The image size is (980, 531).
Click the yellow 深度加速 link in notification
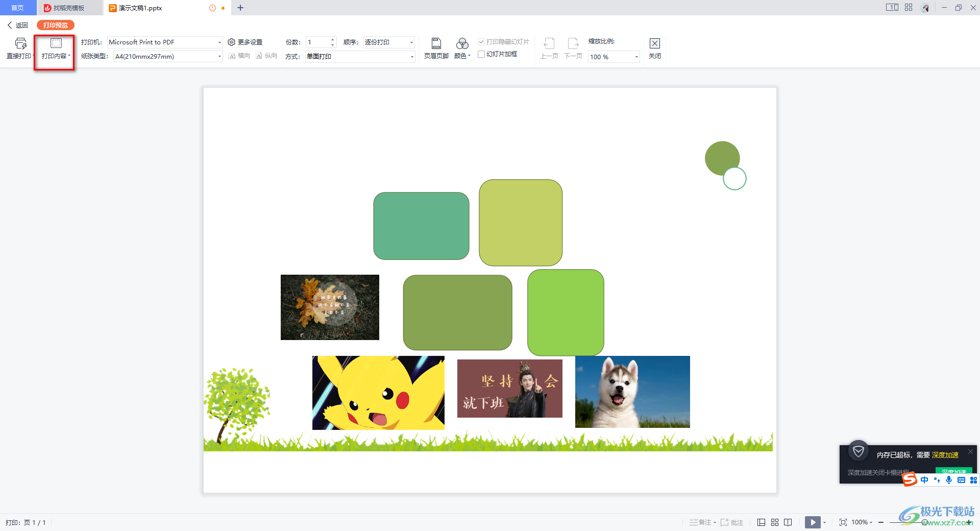click(945, 455)
